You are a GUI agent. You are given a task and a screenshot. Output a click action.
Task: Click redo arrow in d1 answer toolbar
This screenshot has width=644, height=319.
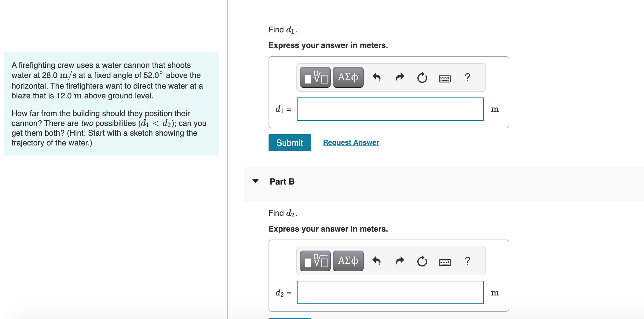[x=400, y=78]
